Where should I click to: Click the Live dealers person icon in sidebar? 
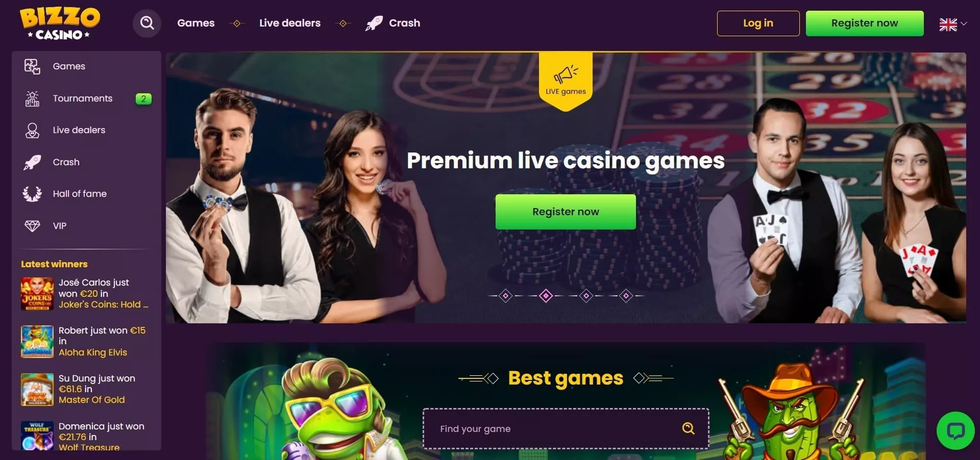tap(32, 131)
